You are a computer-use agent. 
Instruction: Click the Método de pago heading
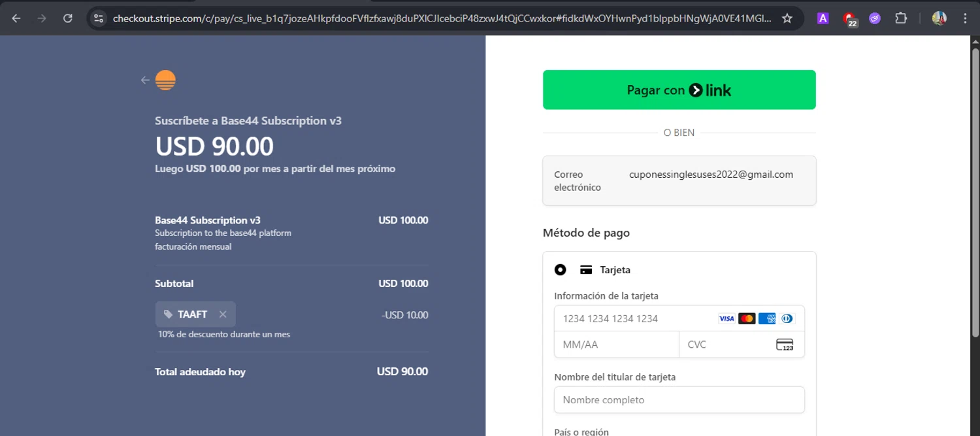point(586,233)
